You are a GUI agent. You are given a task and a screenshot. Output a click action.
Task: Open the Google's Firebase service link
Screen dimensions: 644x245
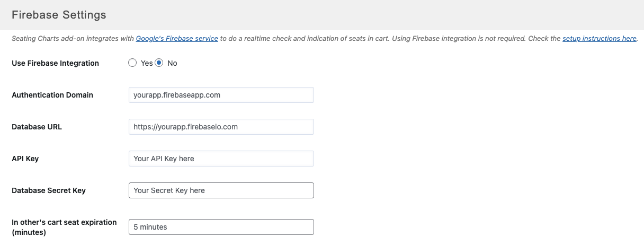pos(177,39)
